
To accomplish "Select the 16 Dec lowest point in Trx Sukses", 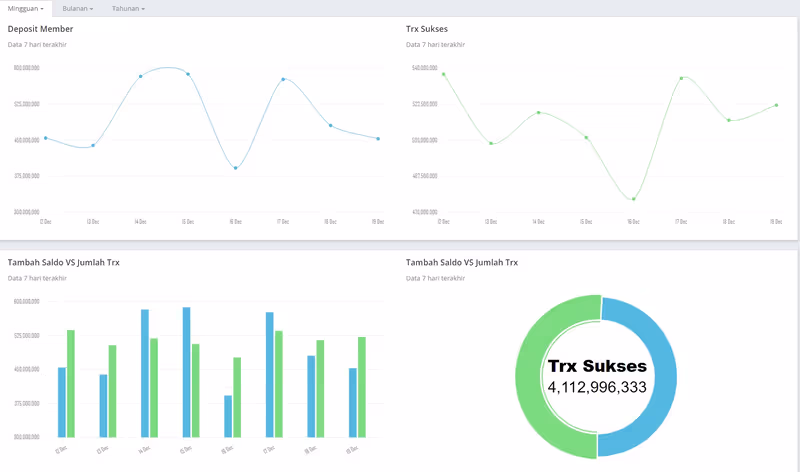I will (634, 199).
